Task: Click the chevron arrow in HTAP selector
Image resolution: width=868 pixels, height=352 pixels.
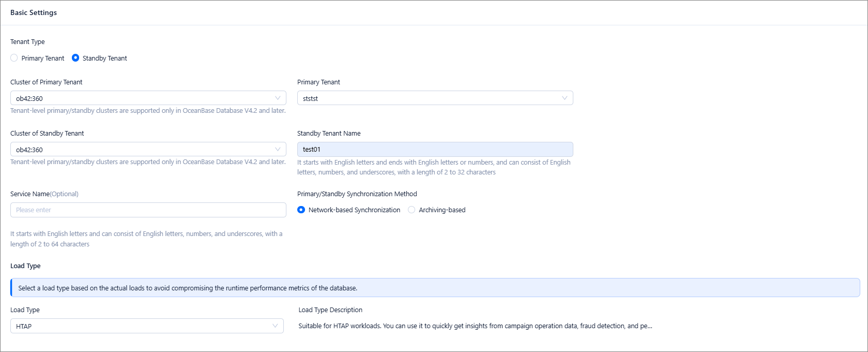Action: click(275, 326)
